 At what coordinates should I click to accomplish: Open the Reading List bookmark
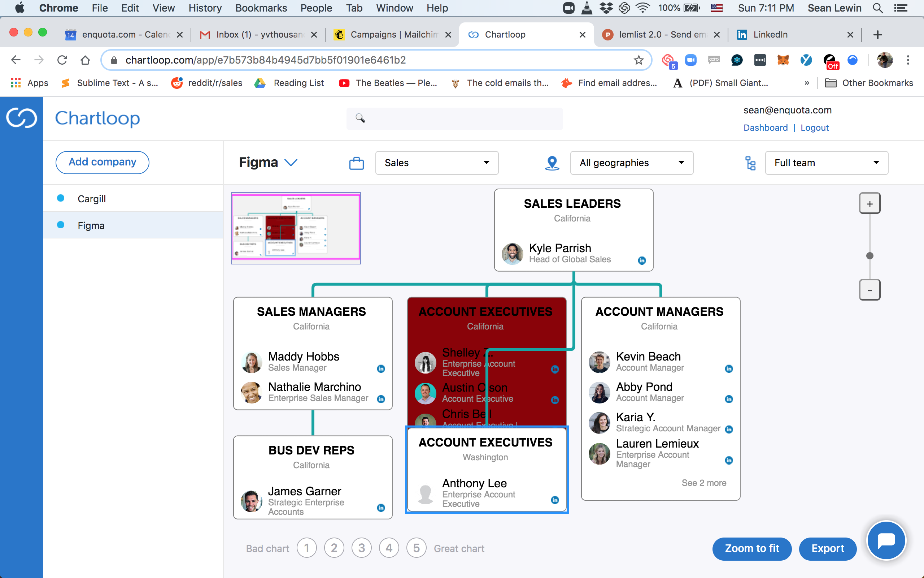tap(289, 83)
